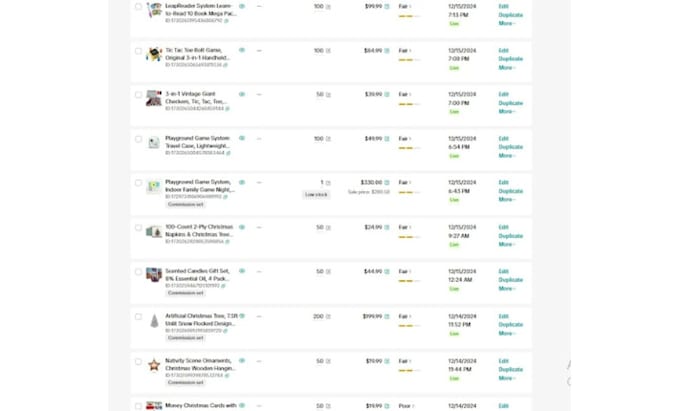Click the eye icon for Tic Tac Toe Bolt Game

coord(242,50)
